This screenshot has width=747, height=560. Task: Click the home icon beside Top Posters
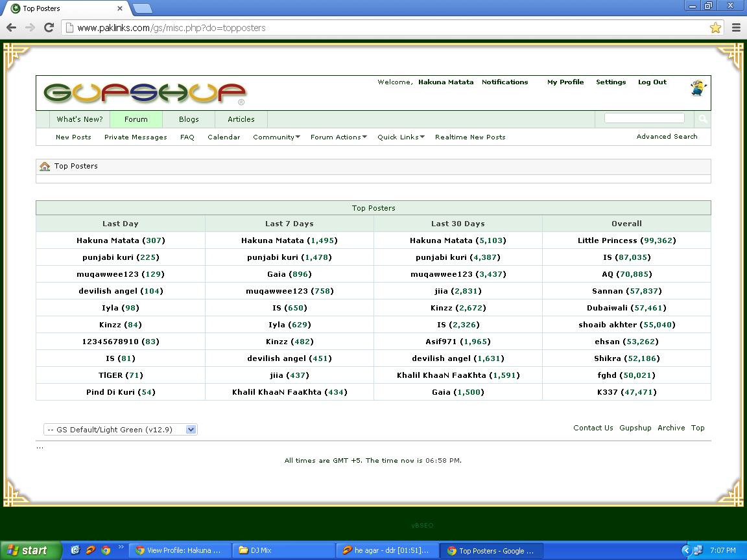(45, 167)
